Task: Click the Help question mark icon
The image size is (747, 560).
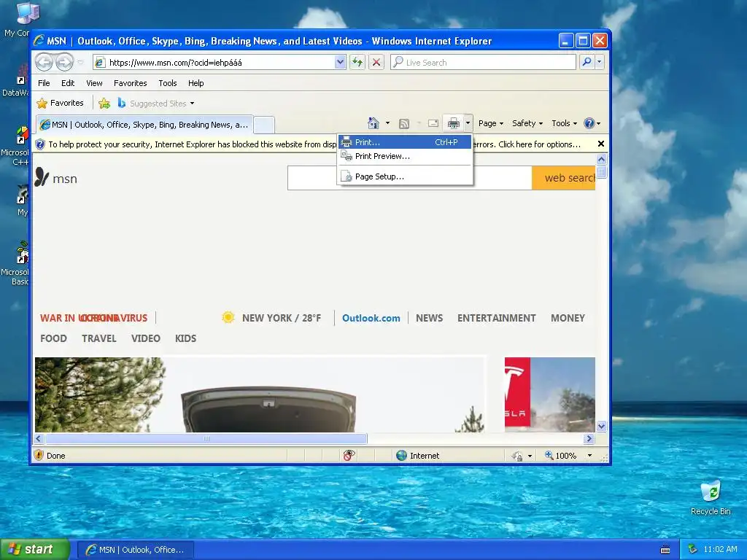Action: (x=589, y=123)
